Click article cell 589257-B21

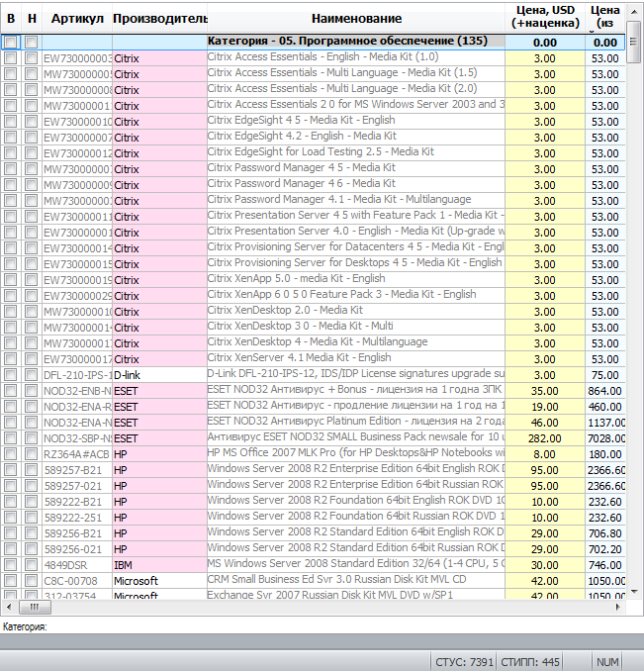pyautogui.click(x=77, y=470)
